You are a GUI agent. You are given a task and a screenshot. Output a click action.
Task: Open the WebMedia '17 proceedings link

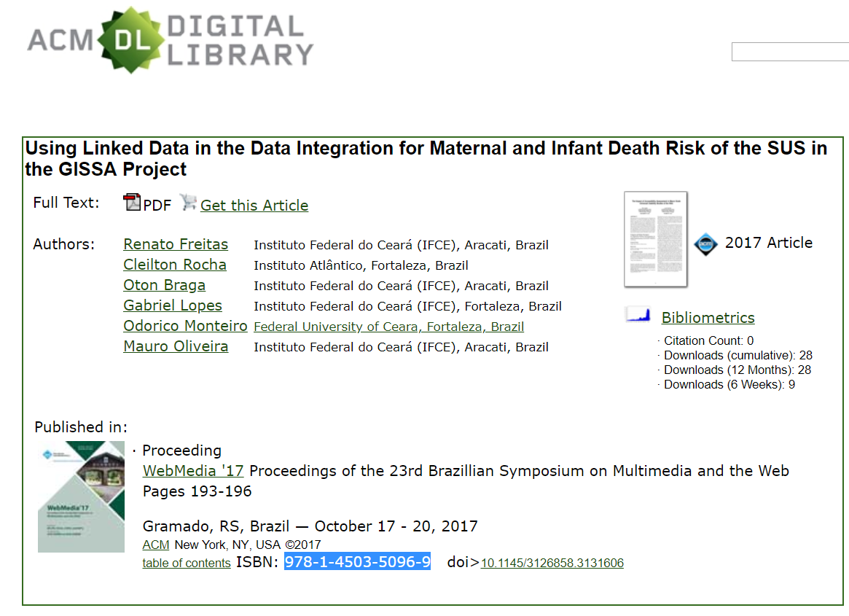coord(193,471)
